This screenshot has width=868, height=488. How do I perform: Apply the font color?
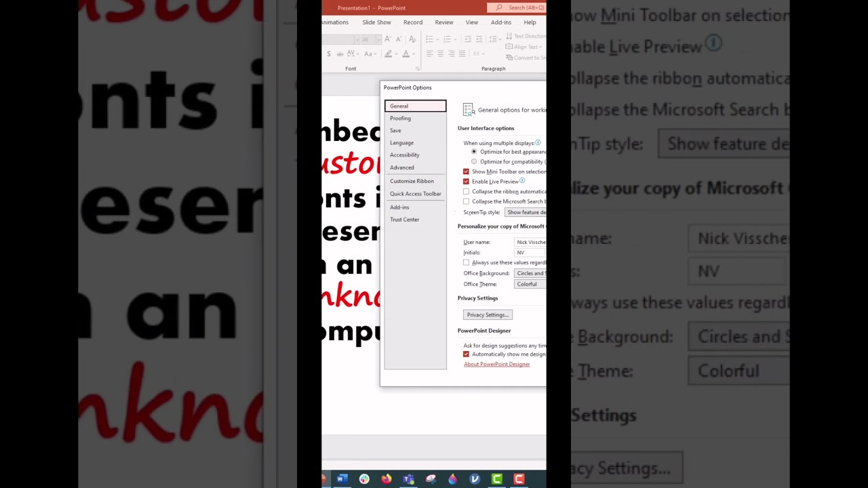pyautogui.click(x=406, y=54)
